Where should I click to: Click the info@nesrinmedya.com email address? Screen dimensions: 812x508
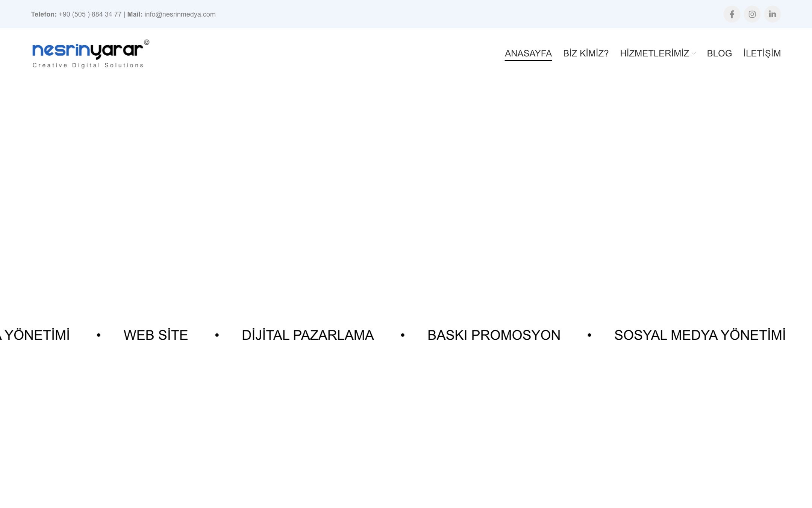(x=180, y=14)
